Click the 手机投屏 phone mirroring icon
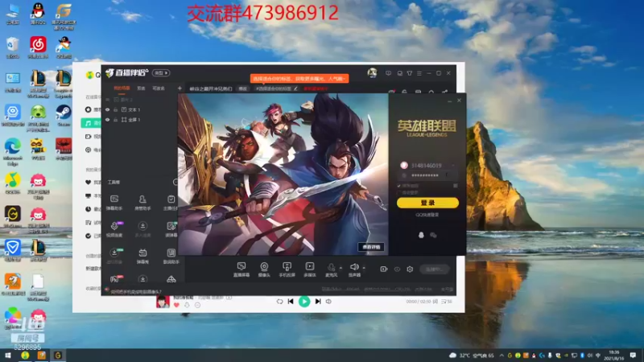The width and height of the screenshot is (644, 362). point(287,267)
